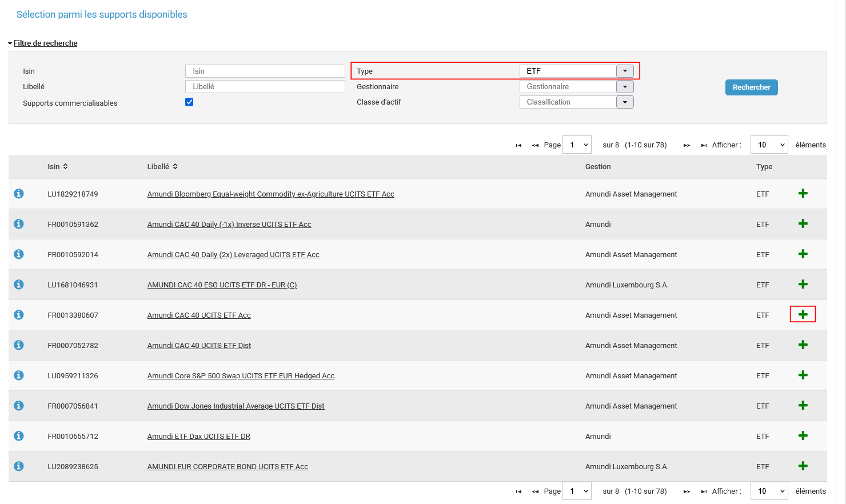Open top Afficher elements-per-page selector
The width and height of the screenshot is (846, 504).
[769, 145]
